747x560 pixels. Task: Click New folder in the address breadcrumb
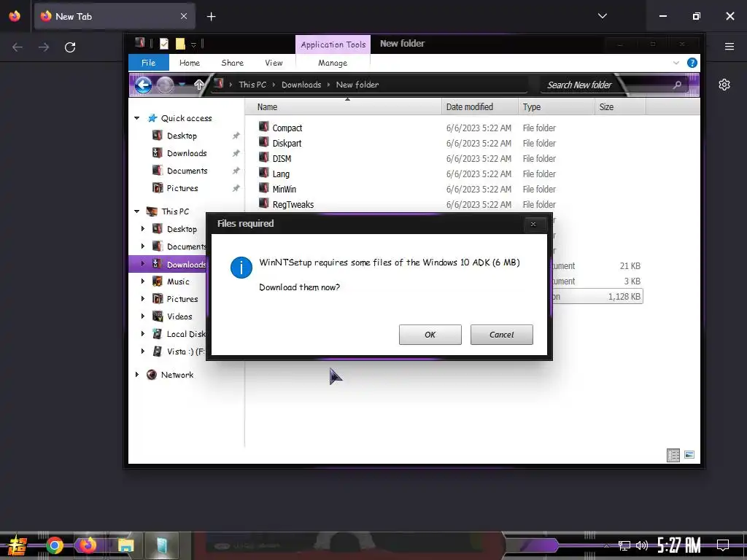point(357,85)
